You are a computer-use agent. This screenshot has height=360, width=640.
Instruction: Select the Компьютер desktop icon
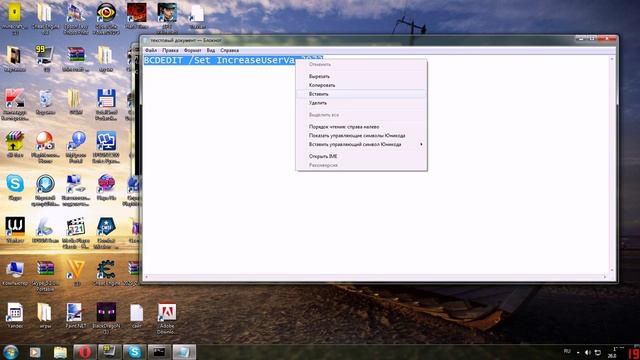point(15,273)
